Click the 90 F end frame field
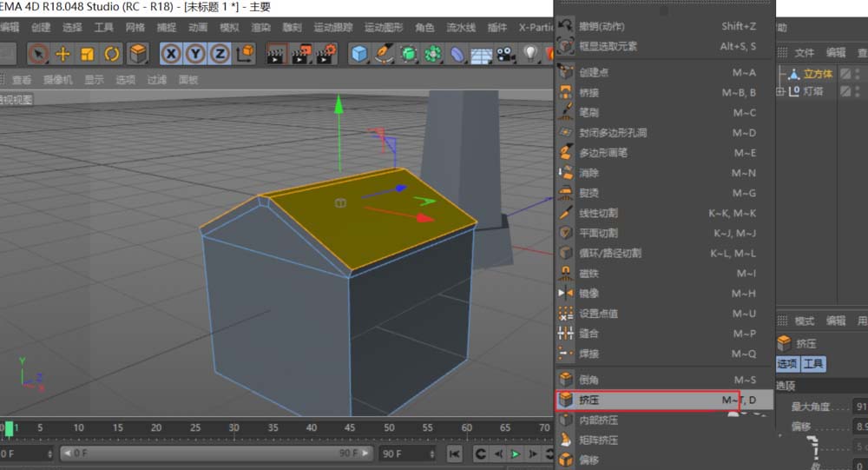The image size is (868, 470). pos(408,453)
